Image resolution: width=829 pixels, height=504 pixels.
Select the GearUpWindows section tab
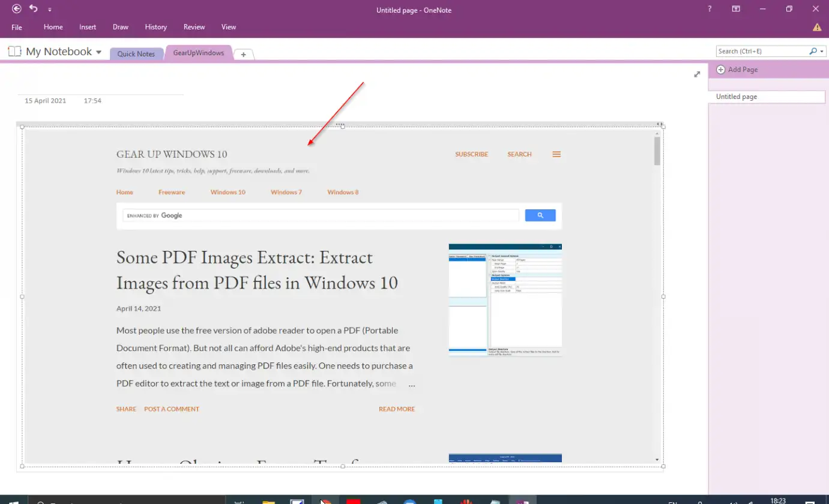[x=199, y=53]
